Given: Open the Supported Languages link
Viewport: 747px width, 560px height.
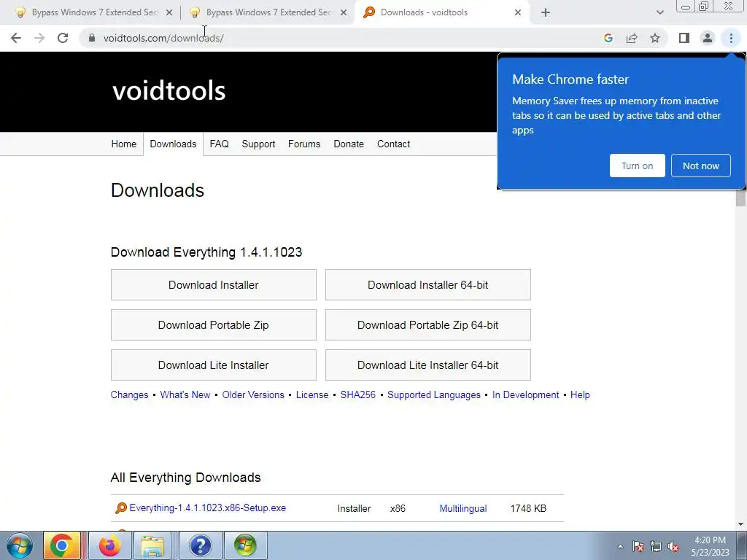Looking at the screenshot, I should point(433,394).
